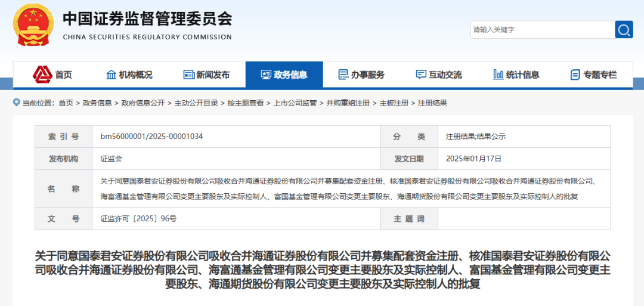Click the 分类 label cell
This screenshot has width=644, height=306.
tap(409, 137)
